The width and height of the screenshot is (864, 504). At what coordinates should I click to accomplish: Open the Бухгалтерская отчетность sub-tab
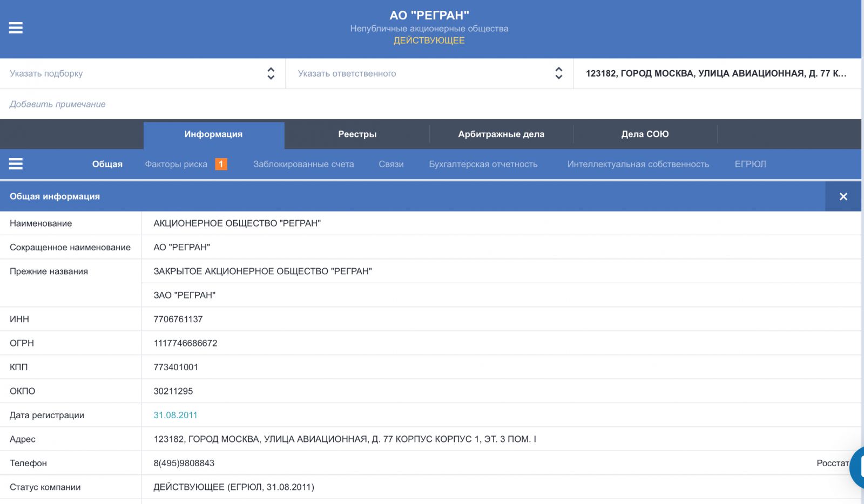click(483, 164)
